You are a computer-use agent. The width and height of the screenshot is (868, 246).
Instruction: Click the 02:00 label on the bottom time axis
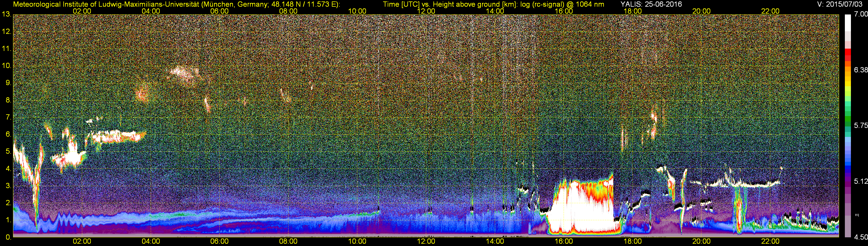point(82,242)
